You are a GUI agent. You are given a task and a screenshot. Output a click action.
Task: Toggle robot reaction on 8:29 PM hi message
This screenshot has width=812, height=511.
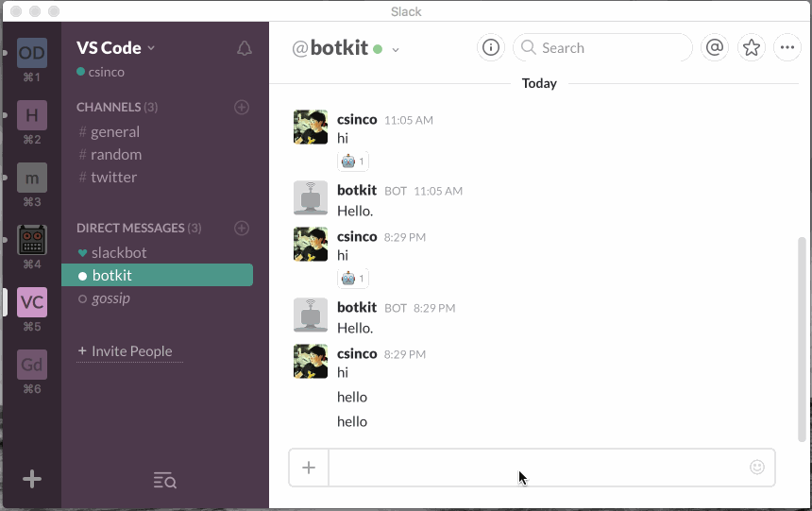tap(353, 279)
